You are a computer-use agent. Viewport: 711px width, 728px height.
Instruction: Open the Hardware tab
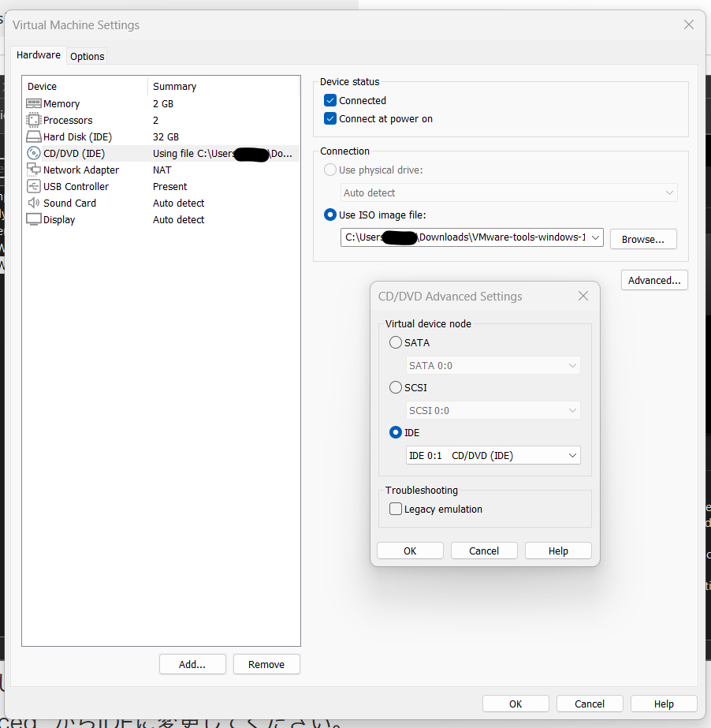click(39, 55)
